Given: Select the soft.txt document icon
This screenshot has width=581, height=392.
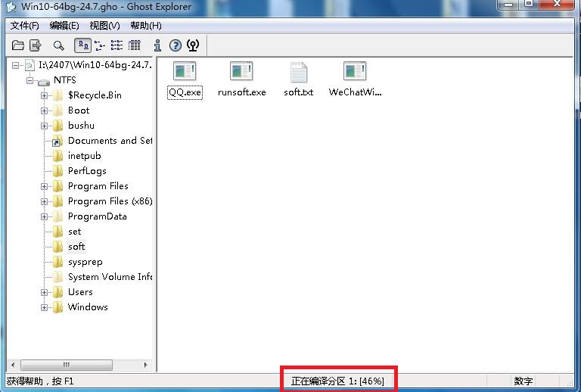Looking at the screenshot, I should (x=299, y=72).
